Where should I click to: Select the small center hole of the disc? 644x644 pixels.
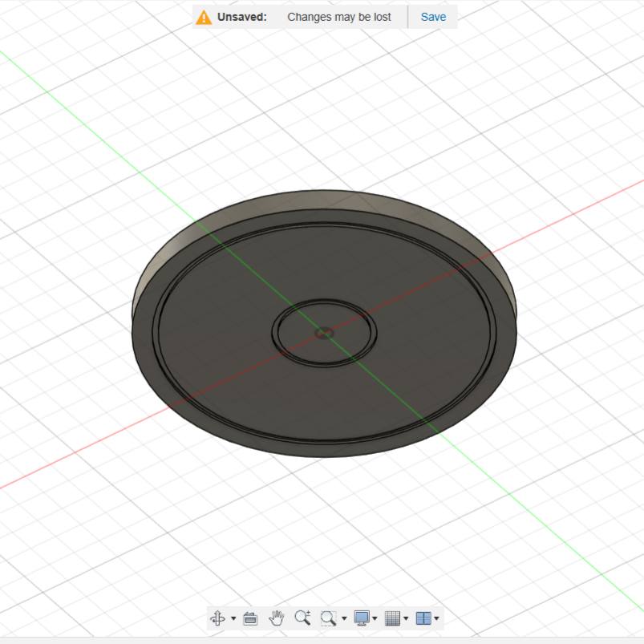click(325, 333)
